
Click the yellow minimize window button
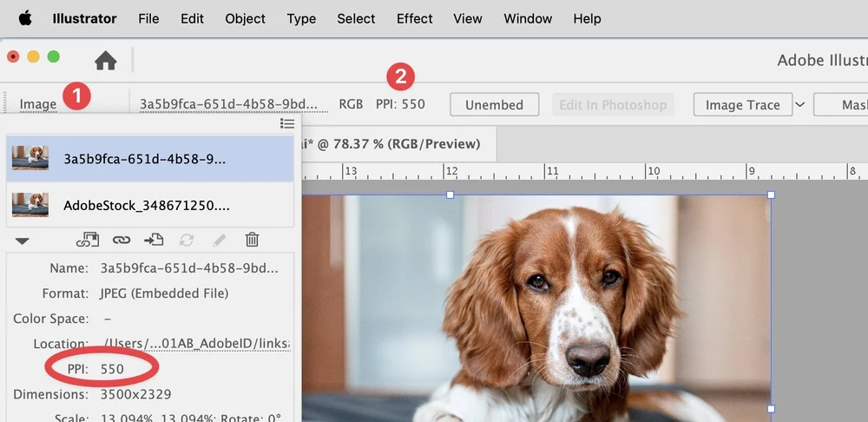point(33,56)
